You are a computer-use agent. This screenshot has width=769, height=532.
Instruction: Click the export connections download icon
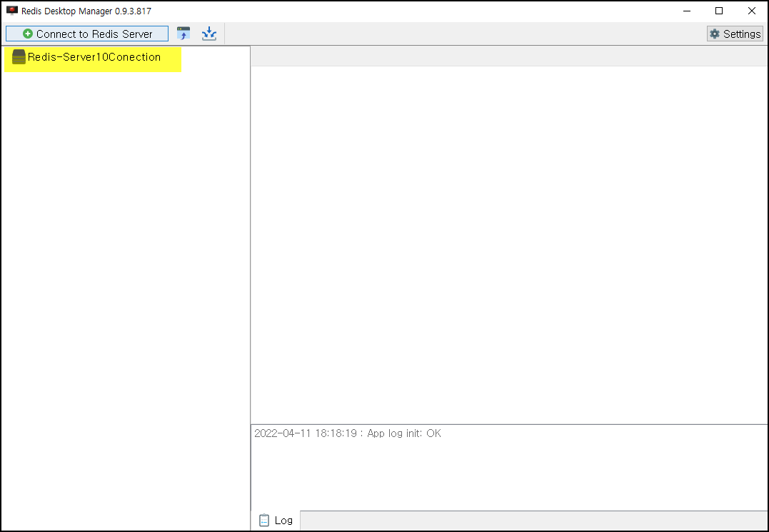(x=209, y=34)
